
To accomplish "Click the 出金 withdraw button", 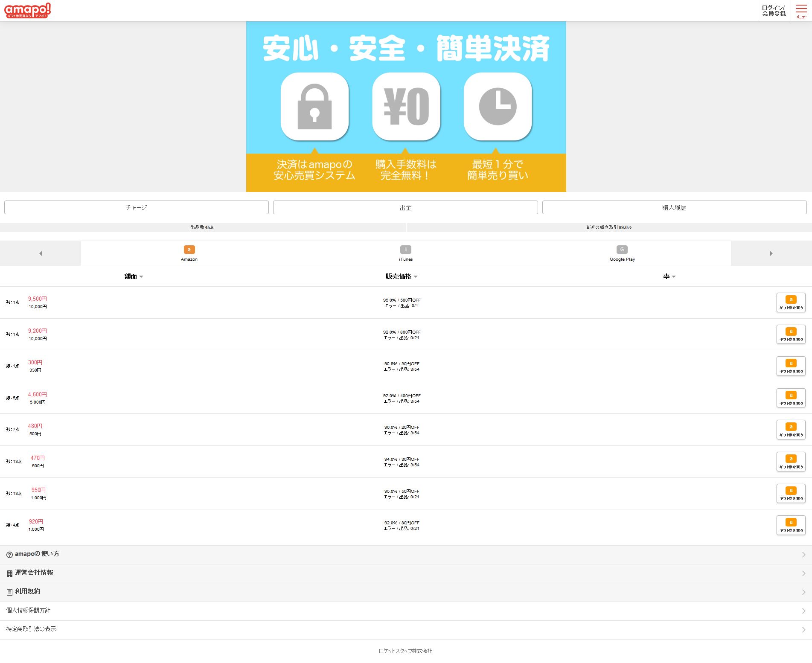I will (x=405, y=207).
